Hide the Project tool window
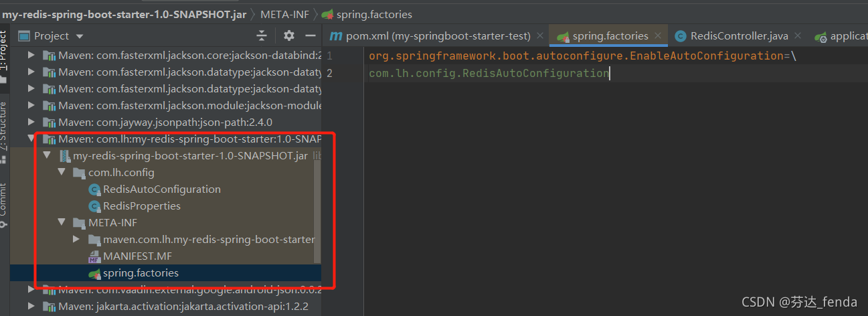Screen dimensions: 868x316 click(310, 35)
